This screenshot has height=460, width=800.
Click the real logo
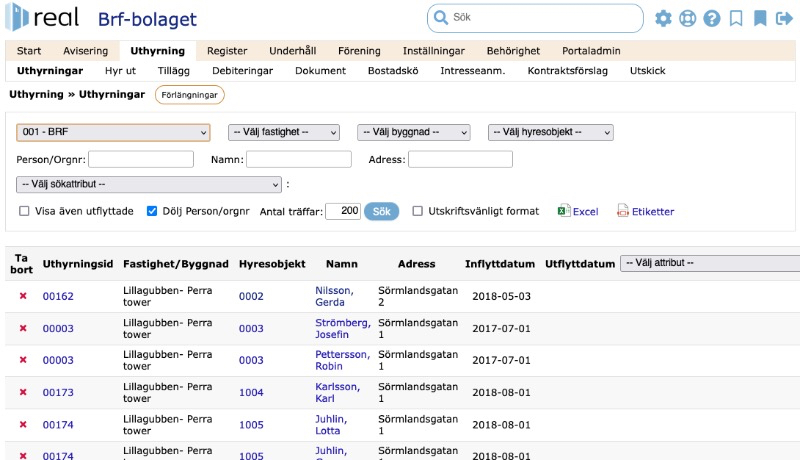[42, 17]
